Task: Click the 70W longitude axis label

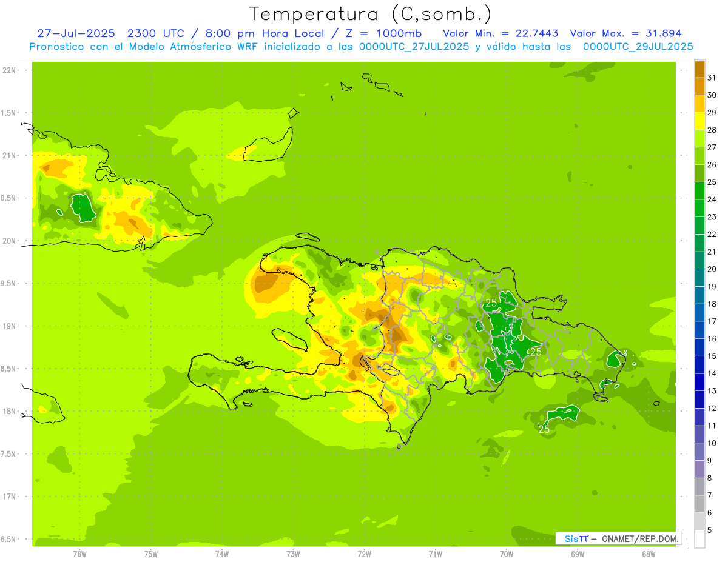Action: [507, 554]
